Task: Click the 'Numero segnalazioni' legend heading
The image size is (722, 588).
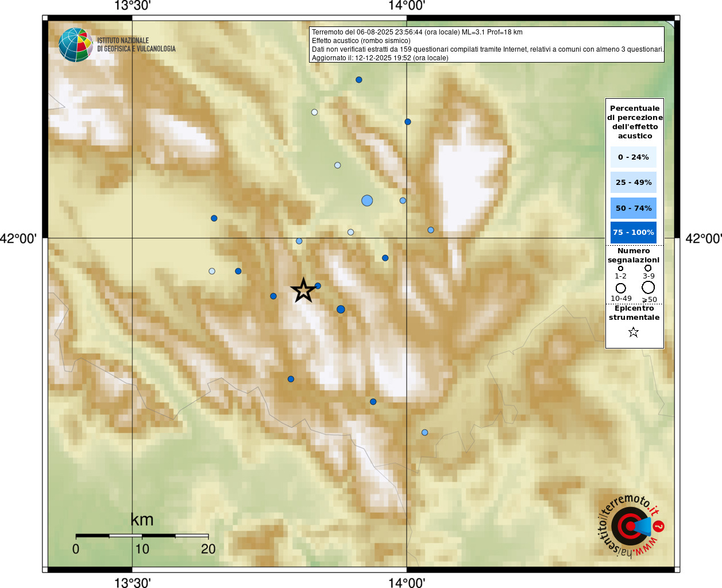Action: point(634,255)
